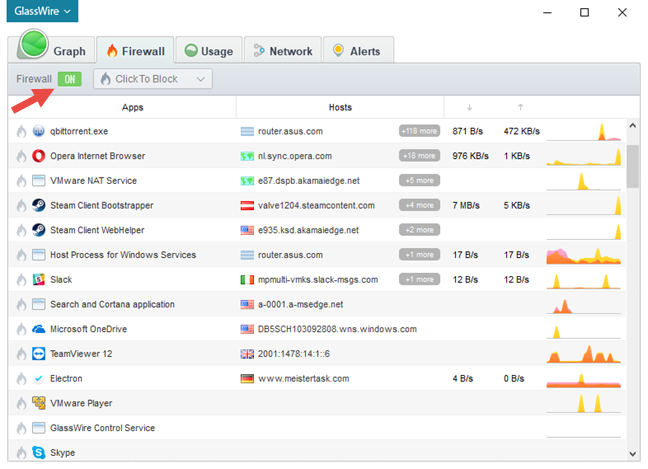Expand +4 more hosts for Steam Client Bootstrapper

(x=419, y=205)
